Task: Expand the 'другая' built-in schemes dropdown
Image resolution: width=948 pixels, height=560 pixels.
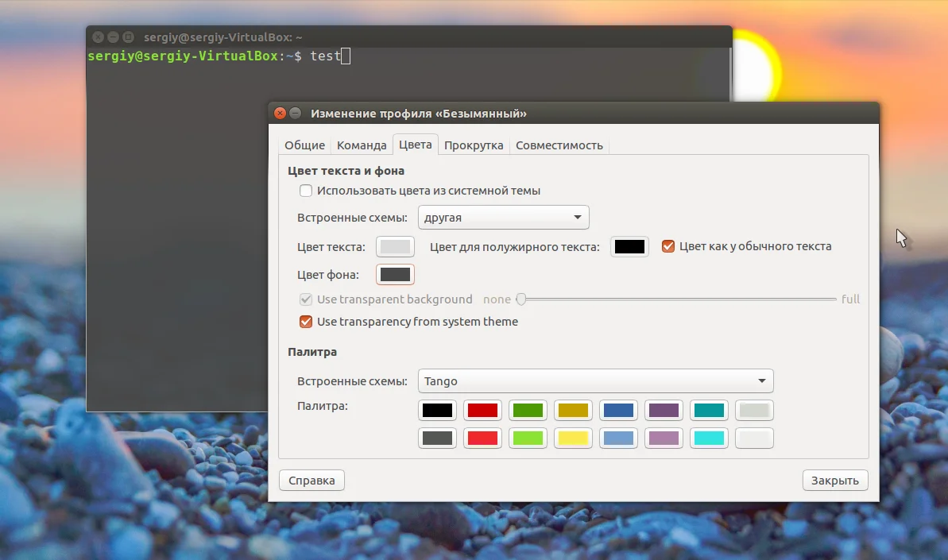Action: pyautogui.click(x=504, y=218)
